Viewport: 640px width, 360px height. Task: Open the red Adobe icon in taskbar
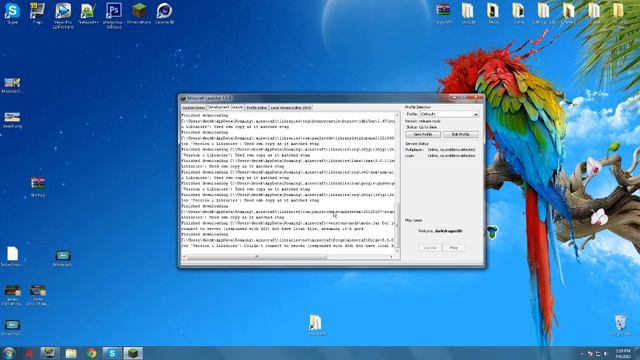pos(29,353)
